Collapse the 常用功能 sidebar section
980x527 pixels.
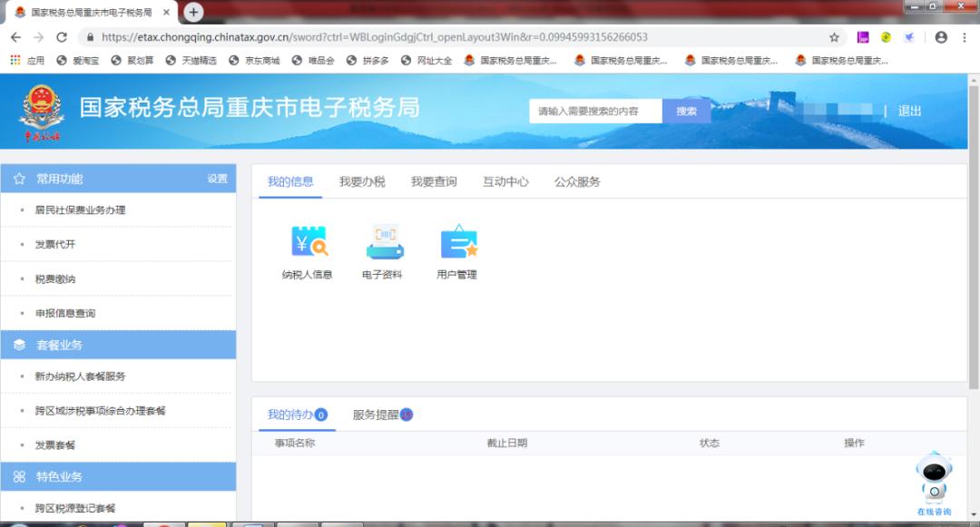pos(59,179)
